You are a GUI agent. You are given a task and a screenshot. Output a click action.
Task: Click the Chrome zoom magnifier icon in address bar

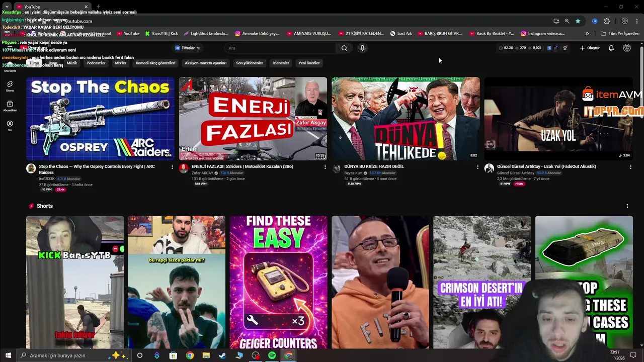567,21
